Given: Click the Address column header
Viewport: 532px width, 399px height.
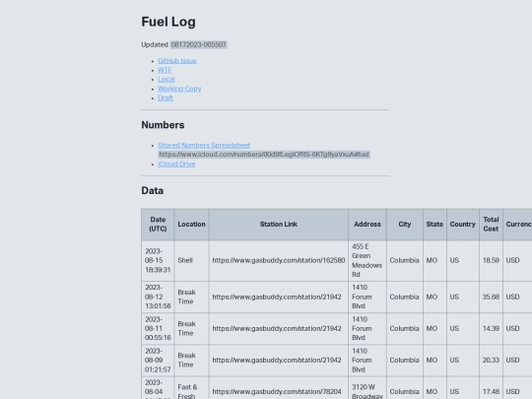Looking at the screenshot, I should [367, 225].
